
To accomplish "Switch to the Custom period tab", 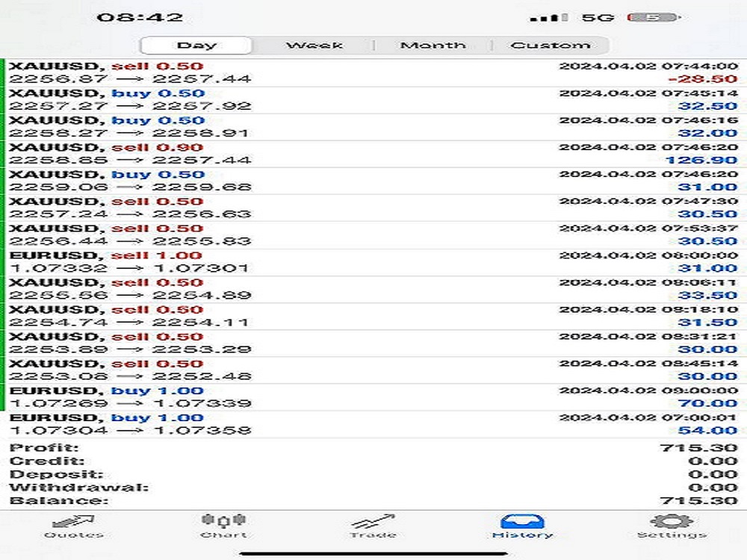I will (x=551, y=46).
